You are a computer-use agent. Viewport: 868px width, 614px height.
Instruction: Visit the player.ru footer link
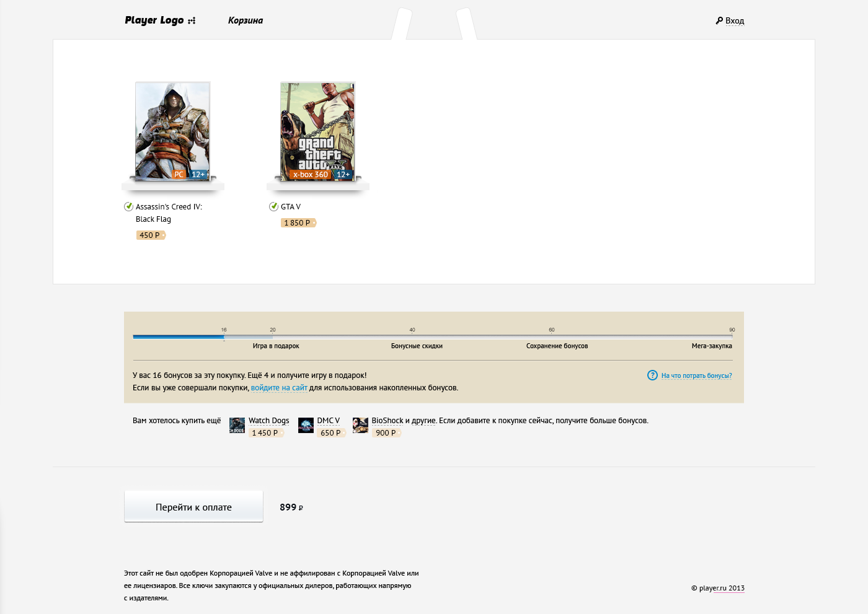[712, 588]
